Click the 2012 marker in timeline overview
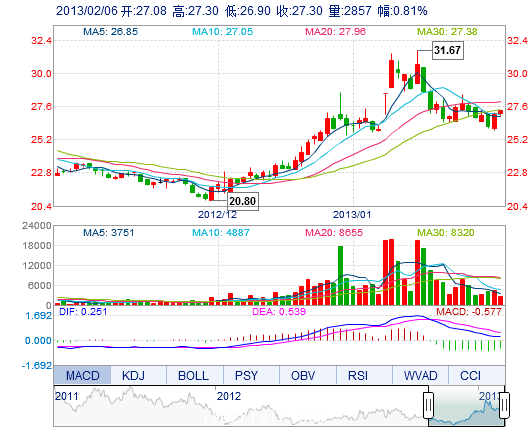 click(229, 396)
